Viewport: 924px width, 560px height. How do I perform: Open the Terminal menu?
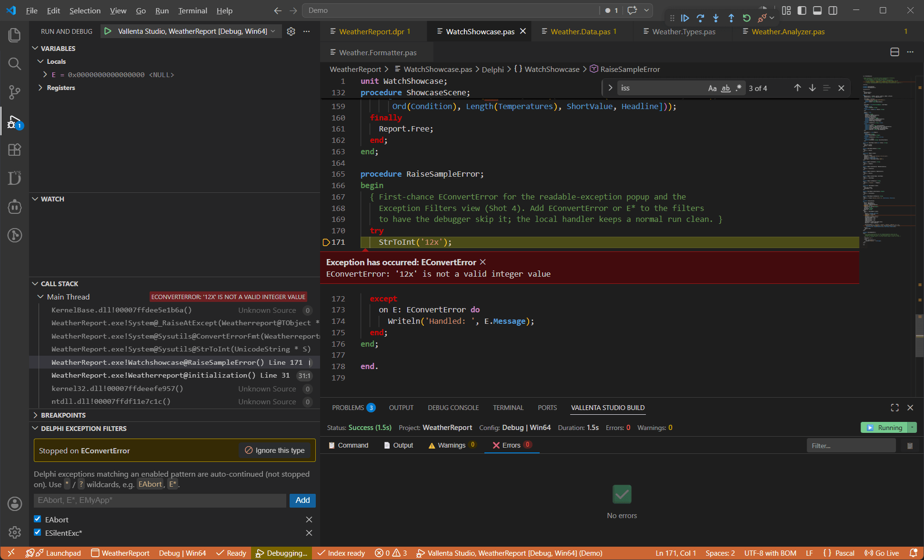[192, 10]
